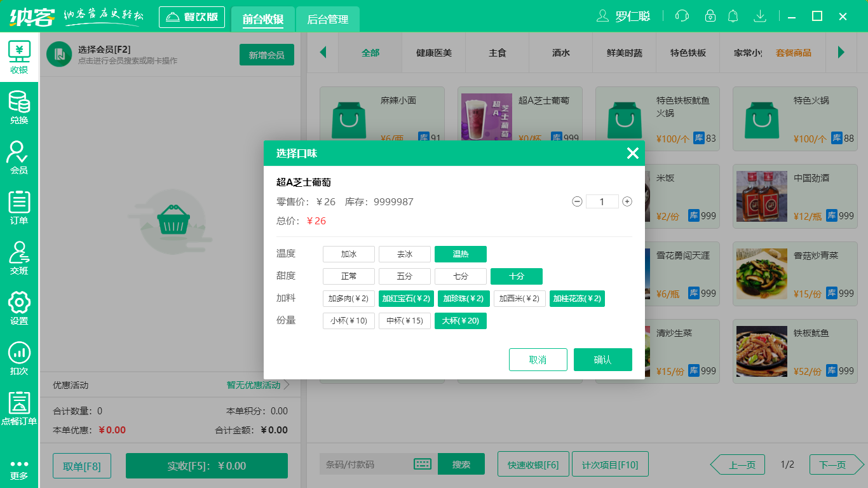Screen dimensions: 868x488
Task: Select 七分 sweetness option
Action: tap(461, 276)
